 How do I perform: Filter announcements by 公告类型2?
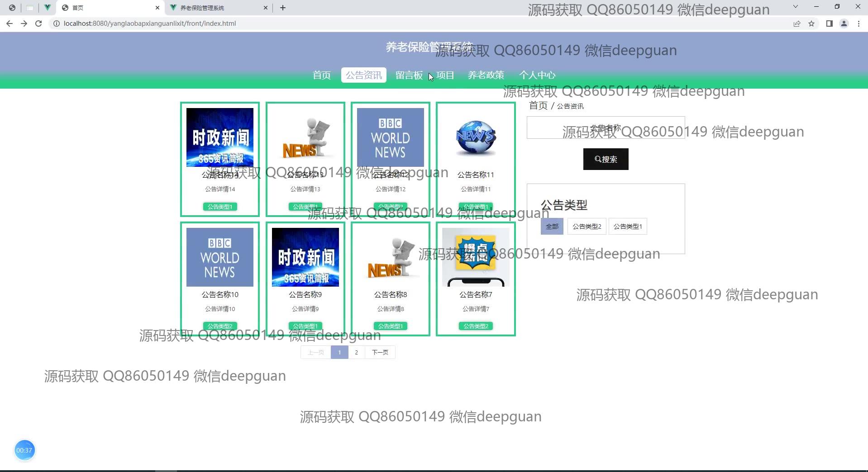(587, 227)
